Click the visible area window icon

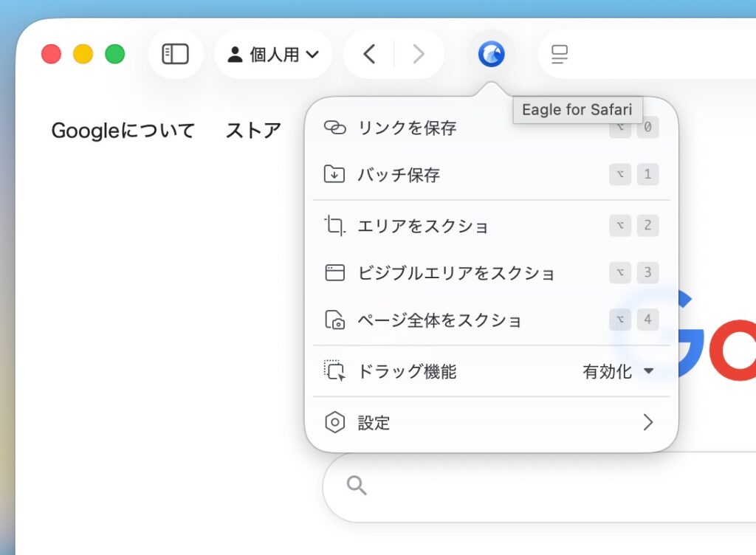click(335, 273)
